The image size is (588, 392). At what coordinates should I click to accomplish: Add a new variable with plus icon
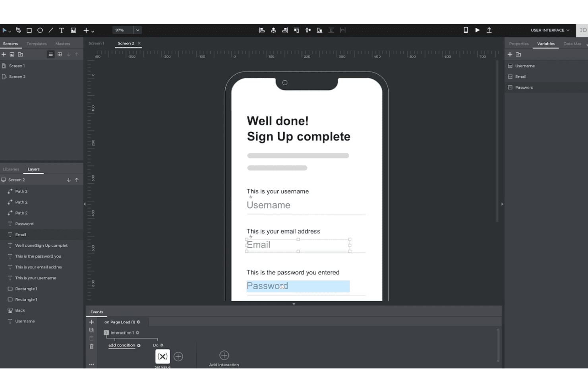pyautogui.click(x=510, y=54)
